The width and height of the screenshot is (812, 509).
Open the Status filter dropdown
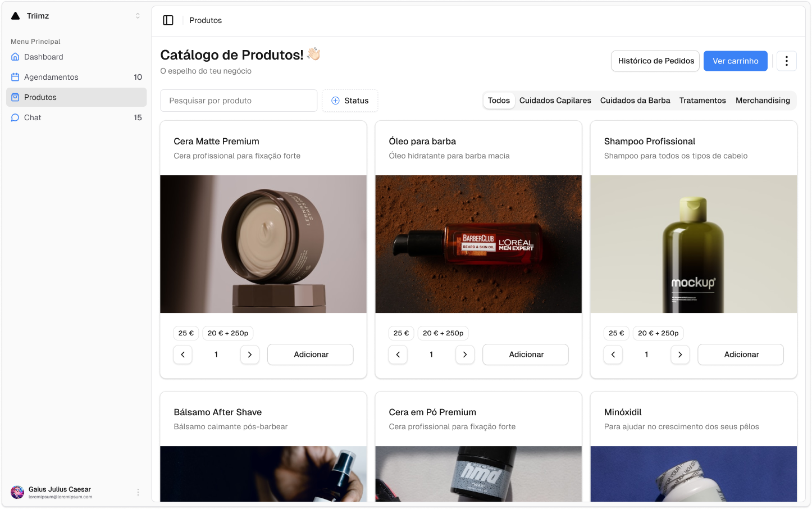(x=350, y=101)
